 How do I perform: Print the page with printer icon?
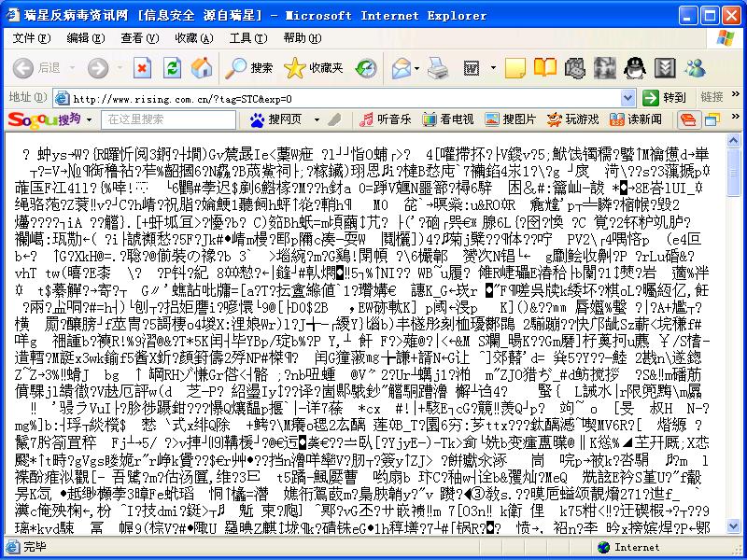(x=437, y=68)
